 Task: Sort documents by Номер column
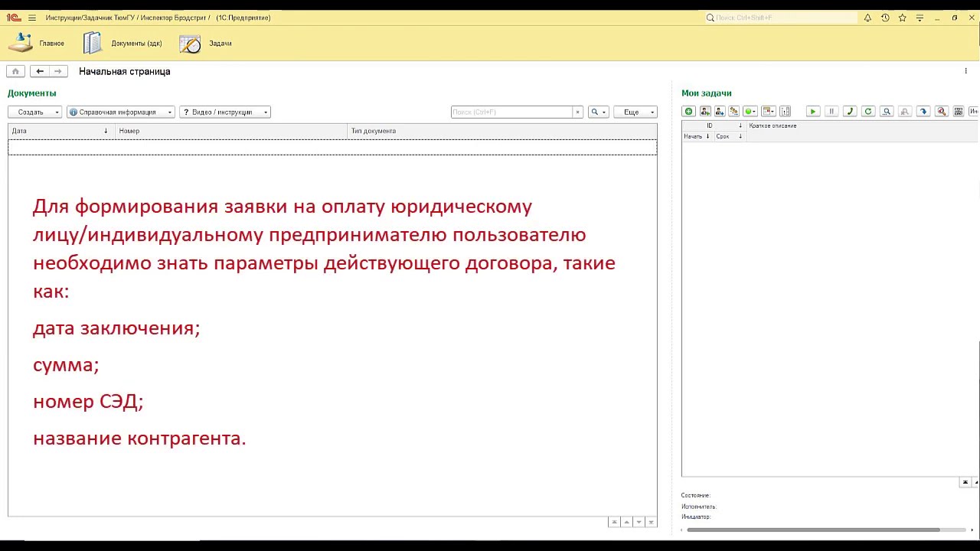click(230, 131)
